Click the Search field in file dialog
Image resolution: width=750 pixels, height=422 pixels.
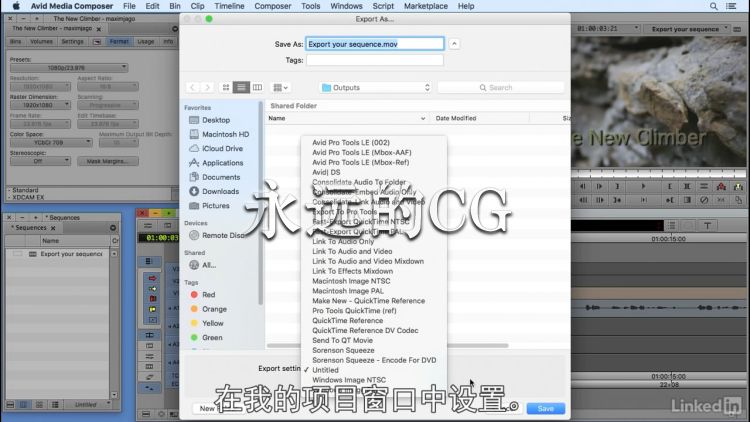point(501,88)
